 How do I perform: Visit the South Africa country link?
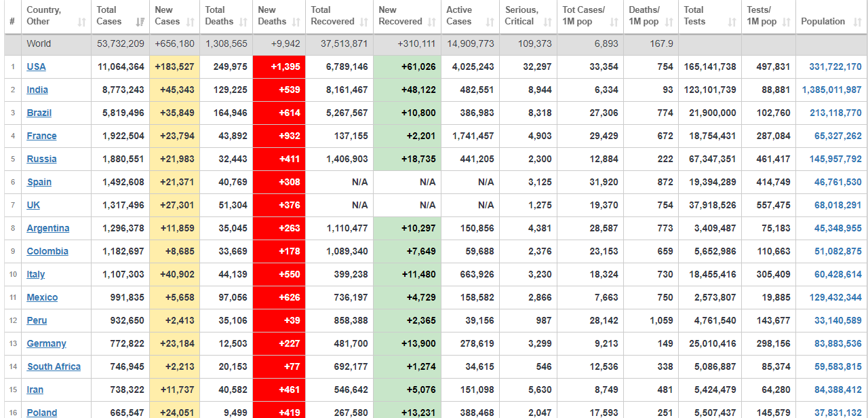point(54,366)
